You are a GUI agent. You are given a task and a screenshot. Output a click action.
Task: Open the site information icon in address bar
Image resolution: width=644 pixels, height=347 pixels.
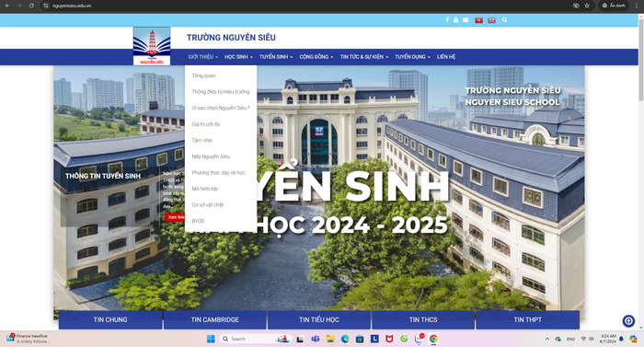click(46, 6)
